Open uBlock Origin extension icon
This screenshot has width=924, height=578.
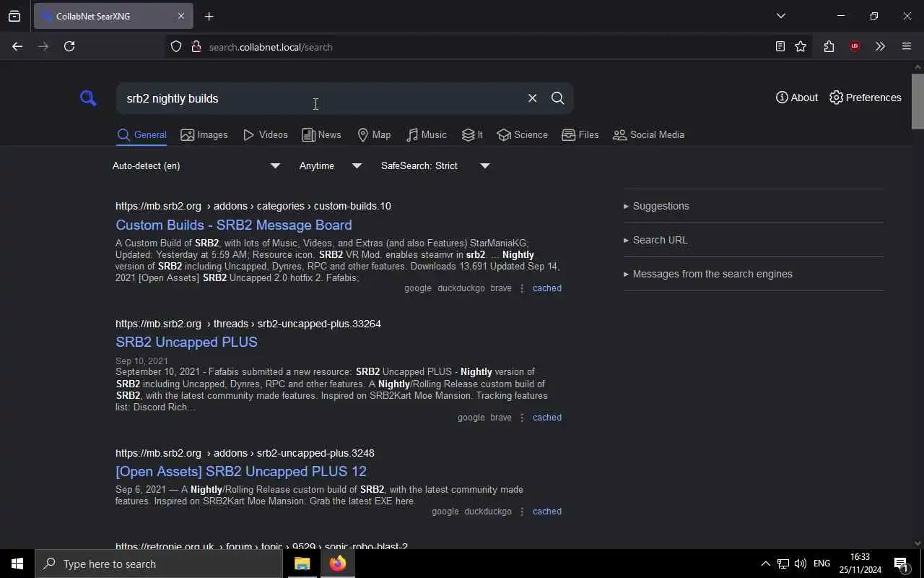[x=855, y=47]
